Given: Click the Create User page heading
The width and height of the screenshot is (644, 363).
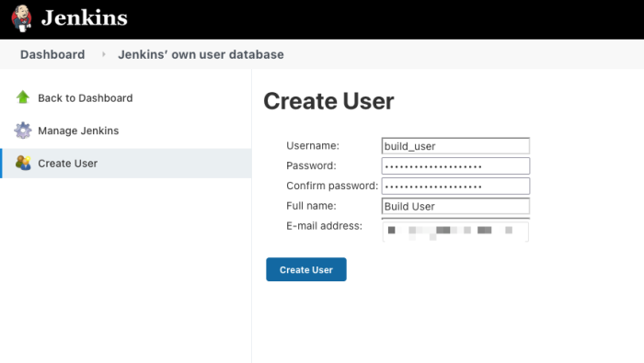Looking at the screenshot, I should pyautogui.click(x=328, y=101).
